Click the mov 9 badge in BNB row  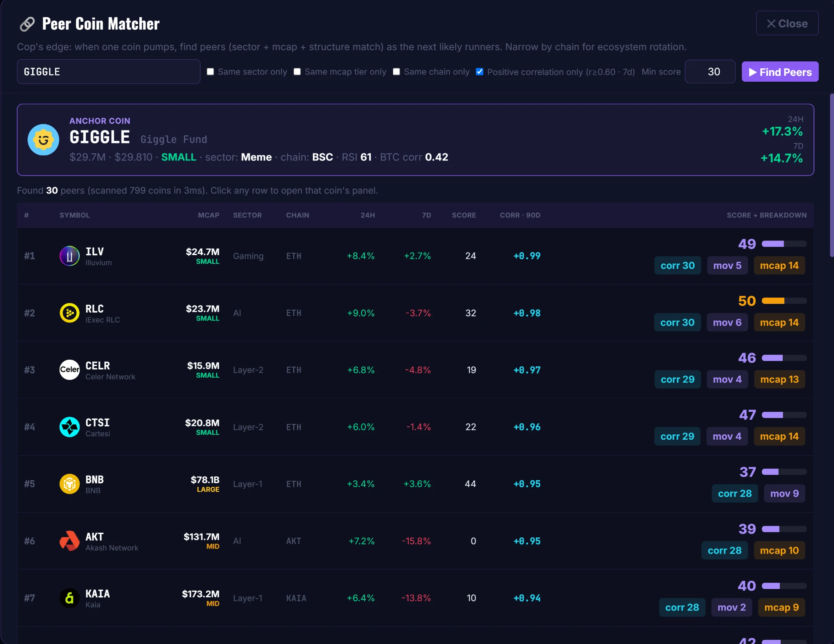click(x=784, y=494)
